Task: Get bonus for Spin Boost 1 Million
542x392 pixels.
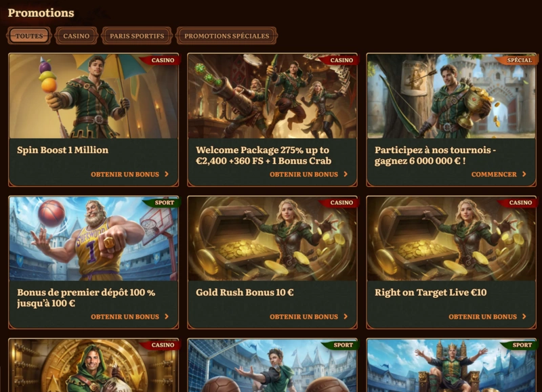Action: pos(125,175)
